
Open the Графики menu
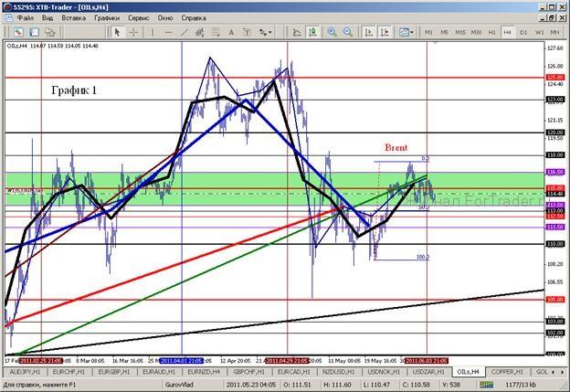coord(105,17)
